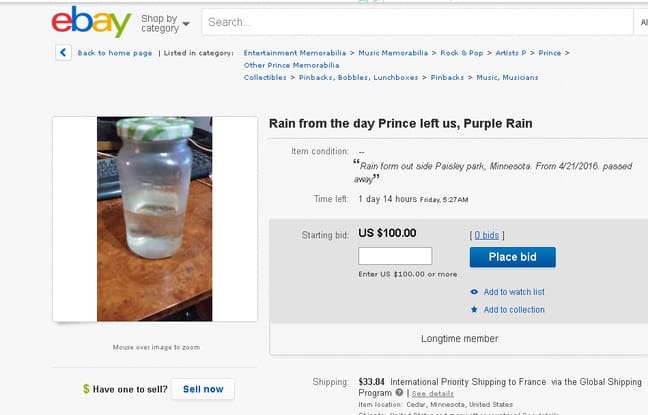Screen dimensions: 648x415
Task: Open the Shop by category dropdown
Action: pos(165,23)
